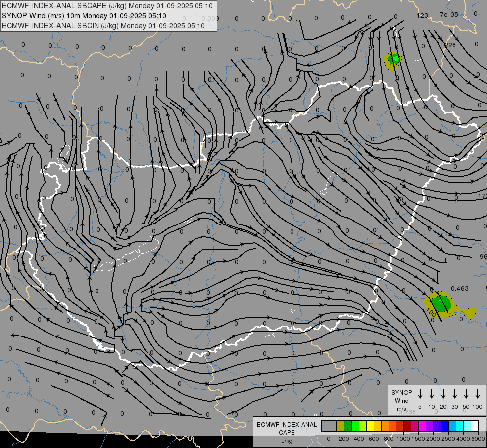The width and height of the screenshot is (487, 448).
Task: Click the '0.463' value on the map
Action: 459,289
